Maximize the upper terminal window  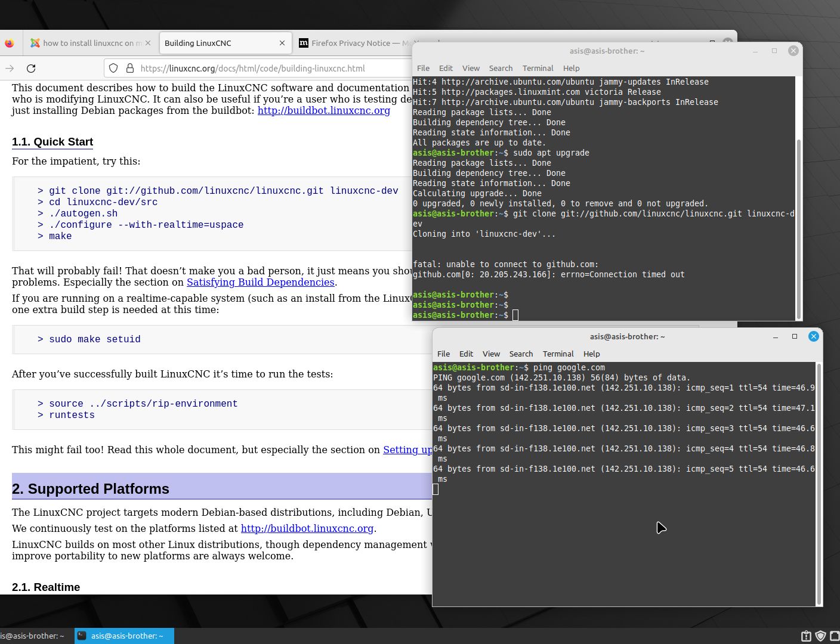pos(774,51)
